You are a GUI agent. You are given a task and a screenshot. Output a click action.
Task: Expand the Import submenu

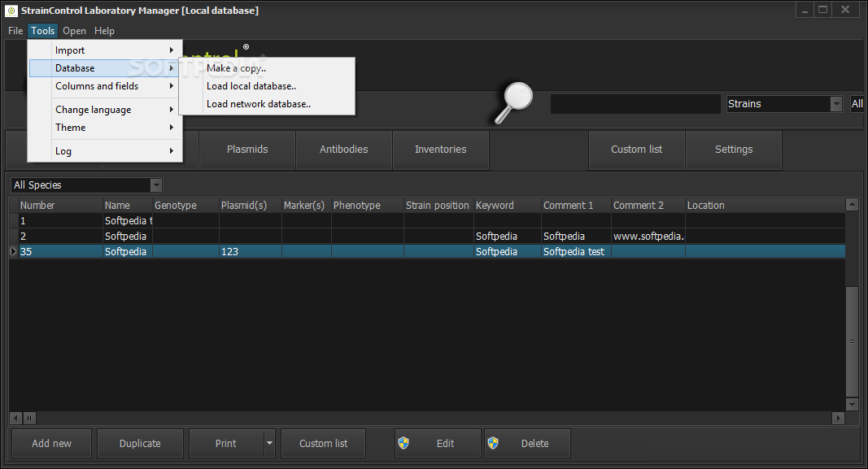coord(105,50)
